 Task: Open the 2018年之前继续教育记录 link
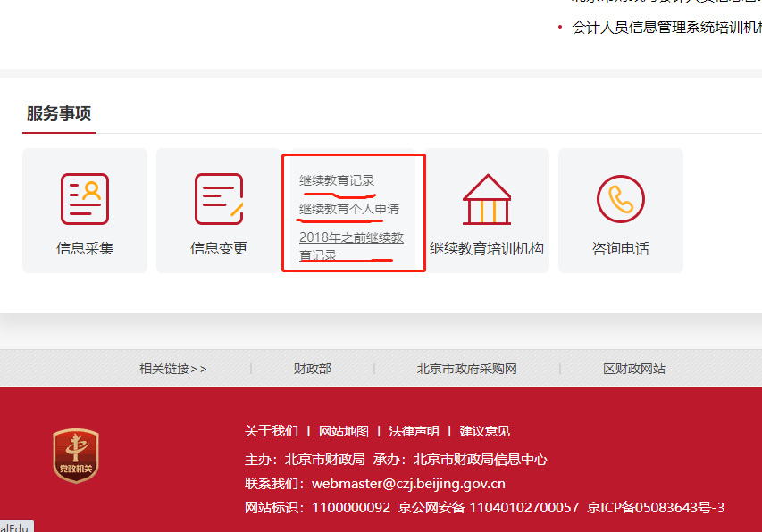click(351, 245)
